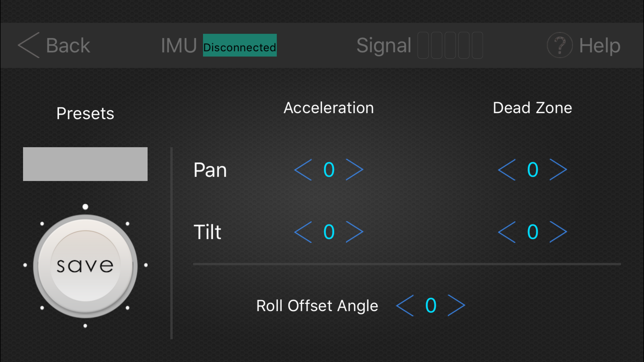Increase the Roll Offset Angle
The height and width of the screenshot is (362, 644).
[456, 305]
